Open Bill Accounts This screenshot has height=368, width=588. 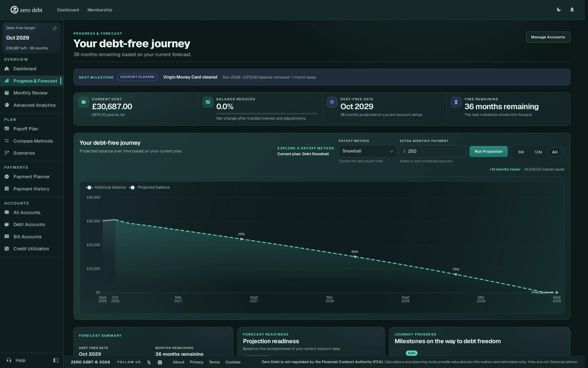[32, 237]
